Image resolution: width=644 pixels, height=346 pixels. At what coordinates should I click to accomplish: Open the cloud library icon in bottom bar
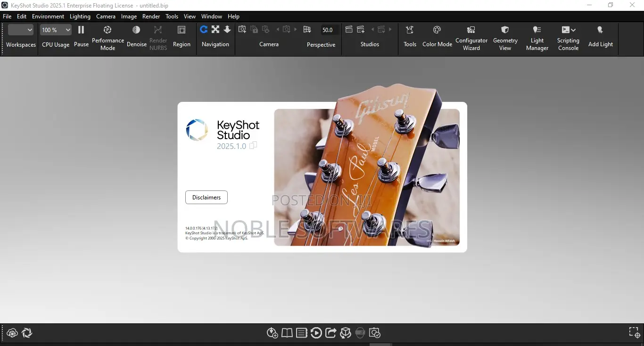[x=12, y=333]
